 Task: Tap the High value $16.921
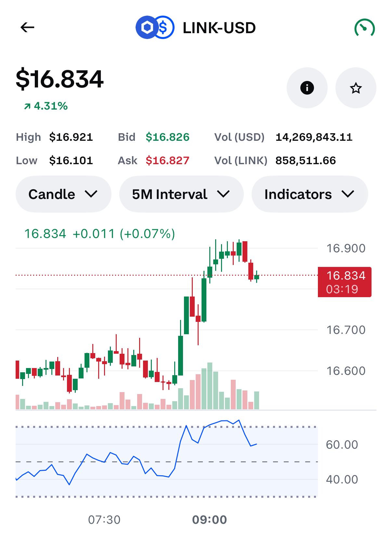(x=71, y=137)
